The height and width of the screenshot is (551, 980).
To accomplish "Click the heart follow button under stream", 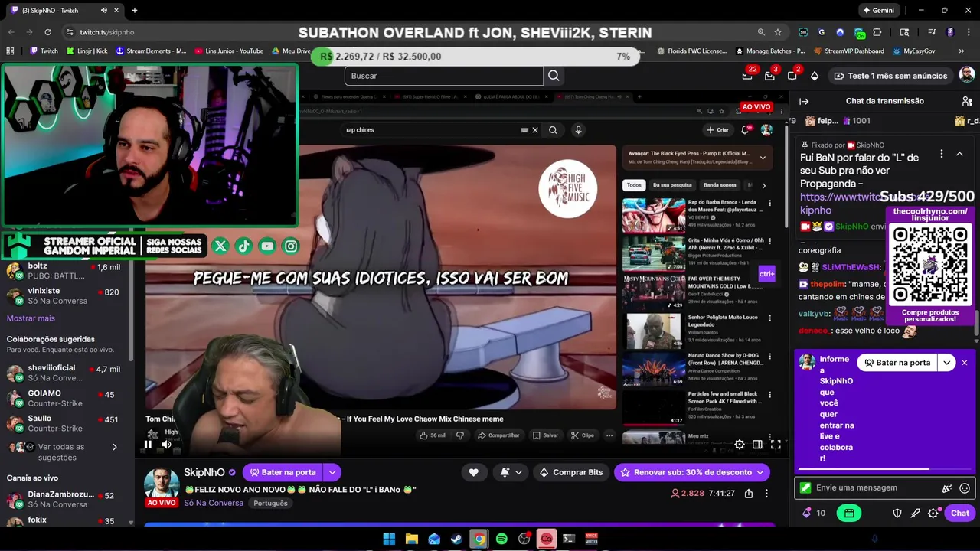I will click(473, 472).
